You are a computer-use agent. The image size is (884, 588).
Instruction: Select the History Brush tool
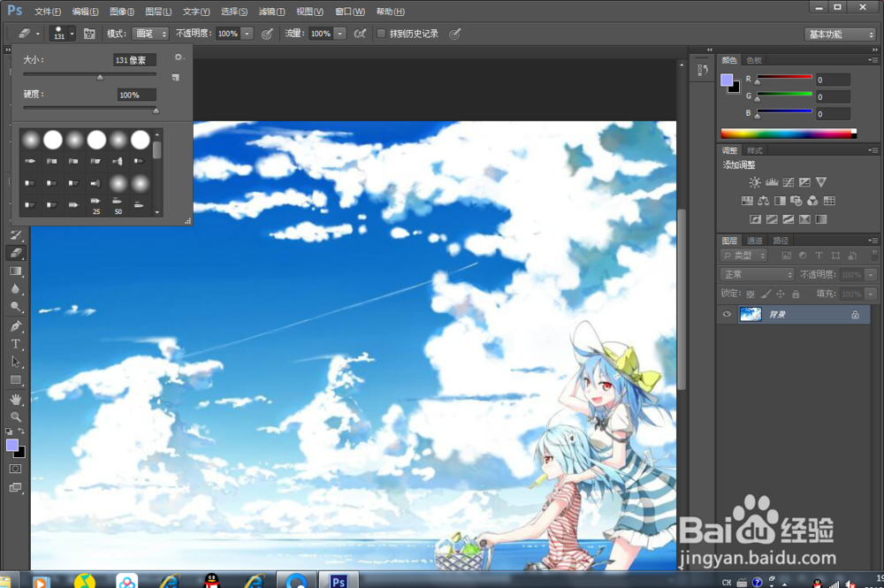(16, 235)
